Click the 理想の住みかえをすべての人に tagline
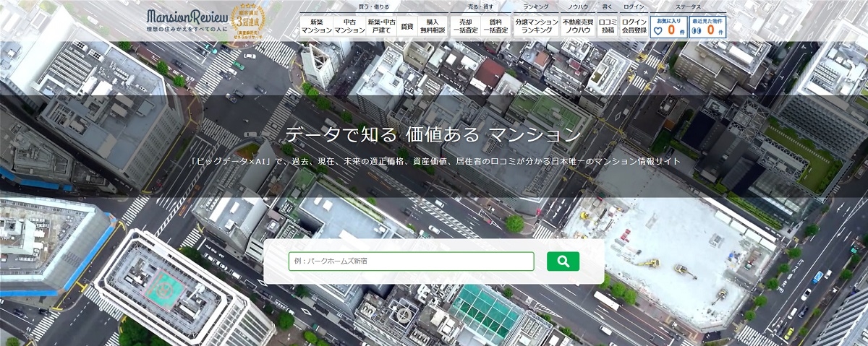 tap(186, 31)
